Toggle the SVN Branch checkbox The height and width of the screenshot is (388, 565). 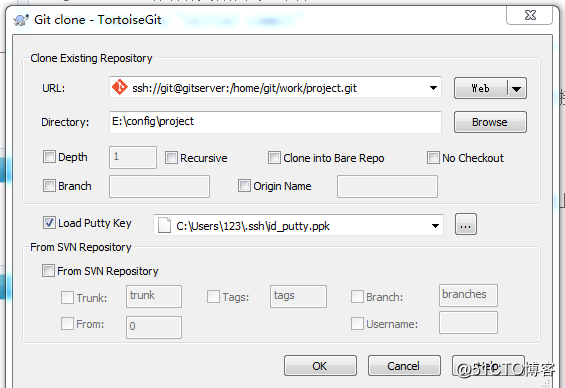pos(357,297)
